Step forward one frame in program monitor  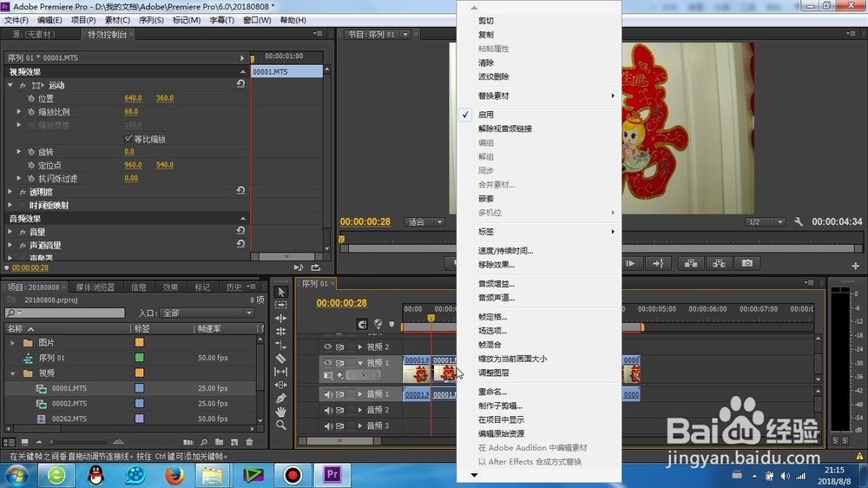(x=630, y=264)
